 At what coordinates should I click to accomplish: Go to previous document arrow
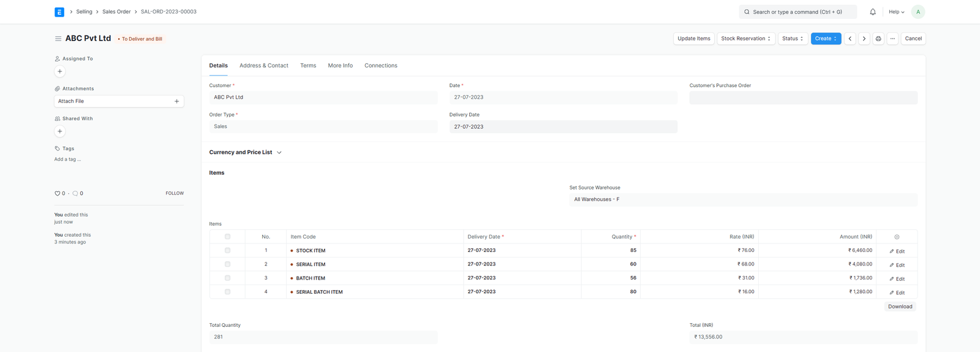[850, 39]
